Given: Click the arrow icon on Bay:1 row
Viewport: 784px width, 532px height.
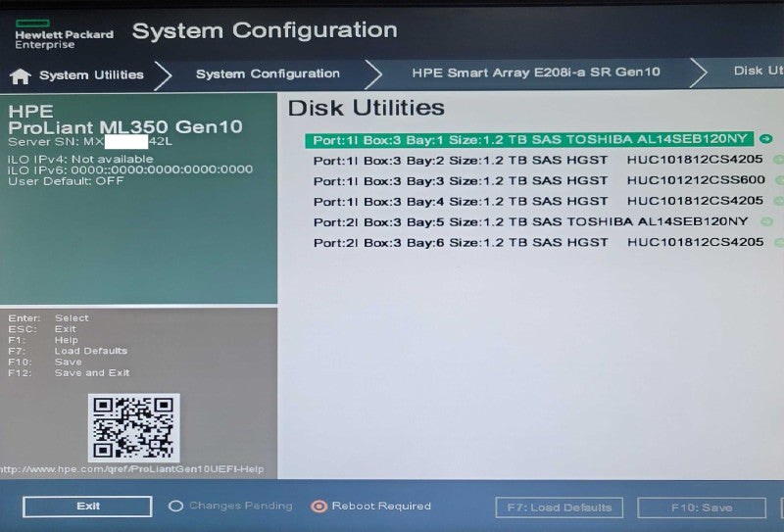Looking at the screenshot, I should [x=766, y=139].
